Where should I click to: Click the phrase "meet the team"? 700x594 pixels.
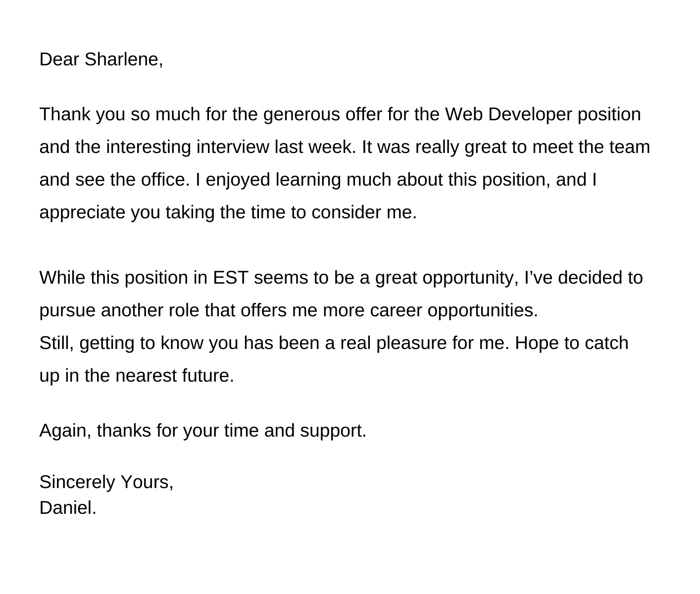tap(591, 147)
